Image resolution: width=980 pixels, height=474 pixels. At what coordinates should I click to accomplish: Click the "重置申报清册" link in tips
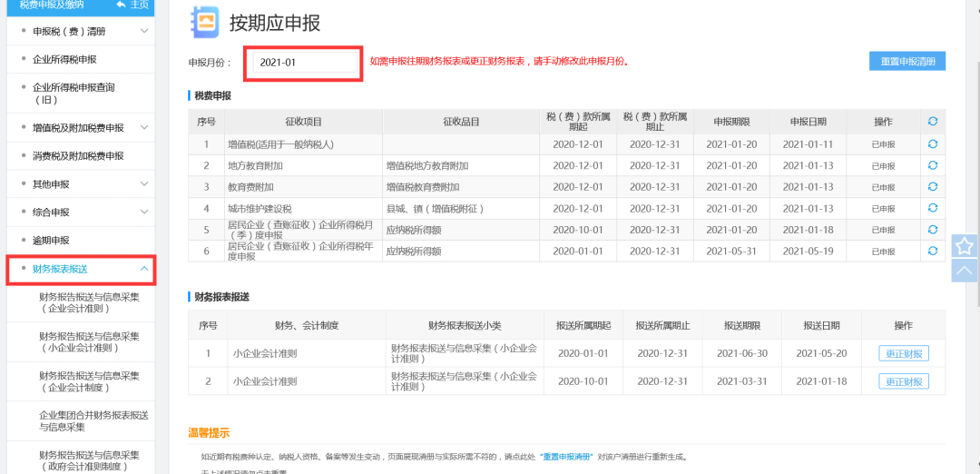pyautogui.click(x=567, y=457)
